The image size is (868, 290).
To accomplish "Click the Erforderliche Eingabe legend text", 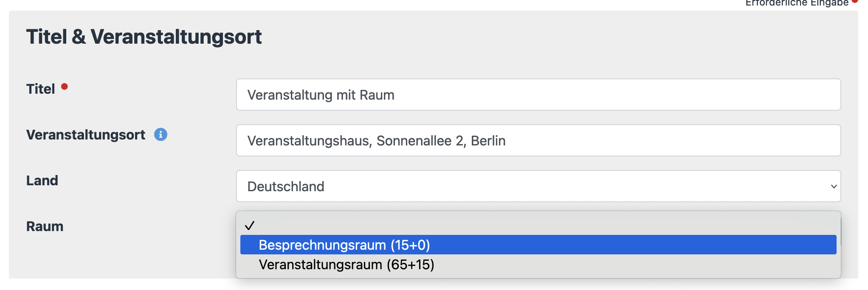I will point(797,3).
